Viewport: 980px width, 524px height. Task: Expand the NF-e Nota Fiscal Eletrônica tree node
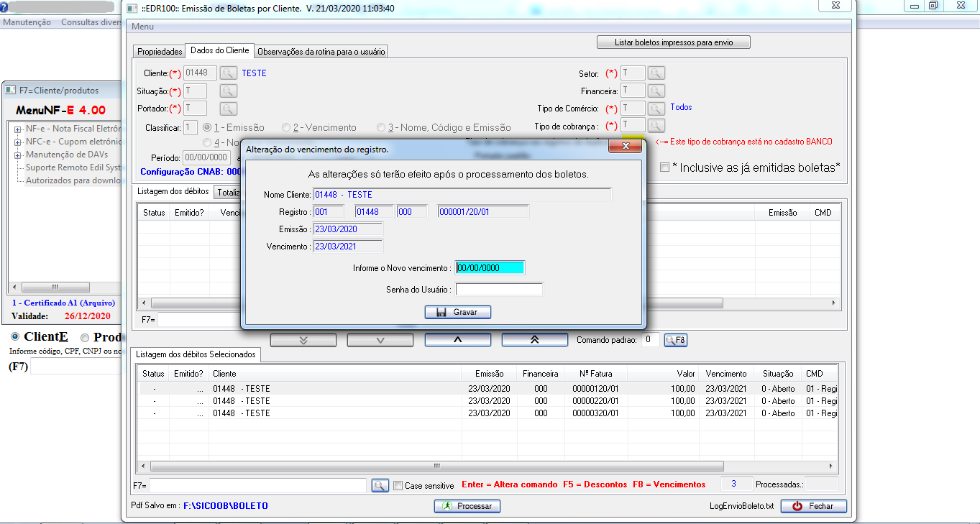tap(17, 129)
